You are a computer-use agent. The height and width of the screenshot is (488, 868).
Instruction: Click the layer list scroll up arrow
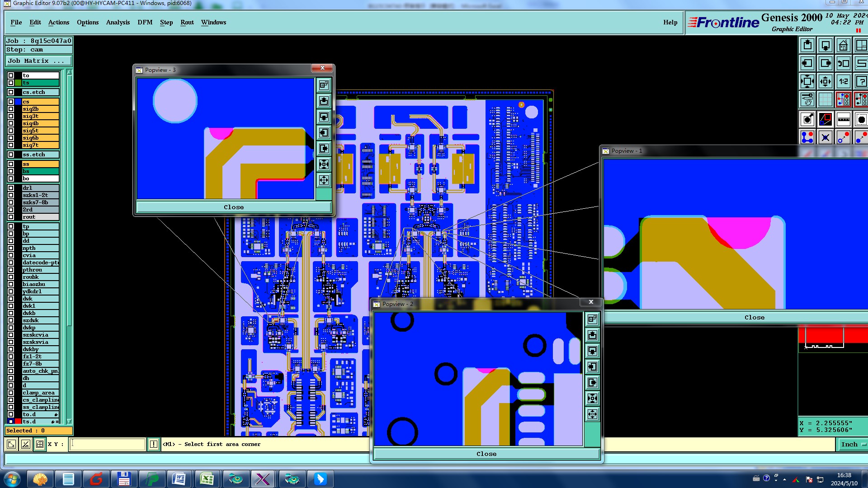tap(69, 72)
